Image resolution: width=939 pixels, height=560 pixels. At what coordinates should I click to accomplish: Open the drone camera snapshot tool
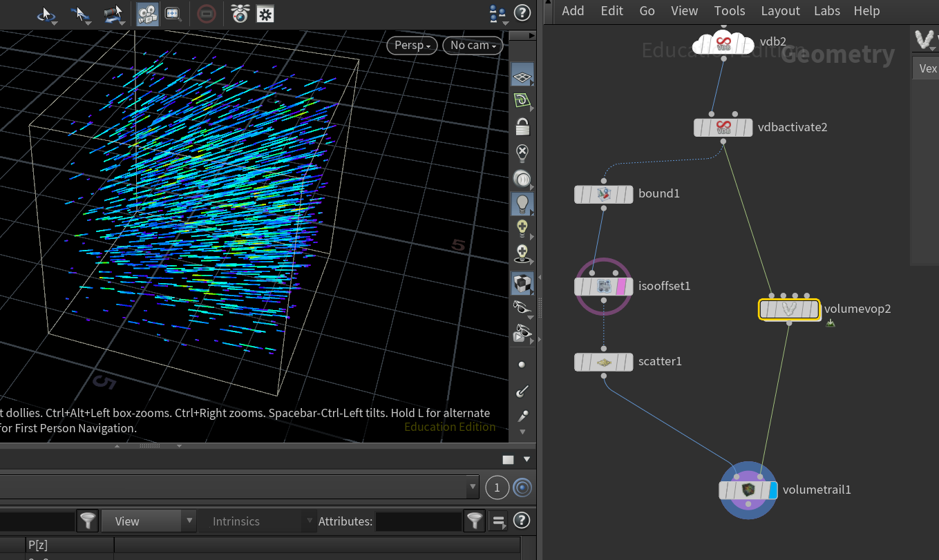pyautogui.click(x=240, y=13)
